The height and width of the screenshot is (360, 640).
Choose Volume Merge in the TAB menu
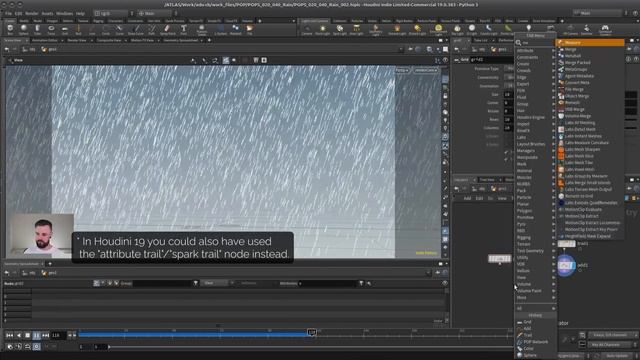590,116
